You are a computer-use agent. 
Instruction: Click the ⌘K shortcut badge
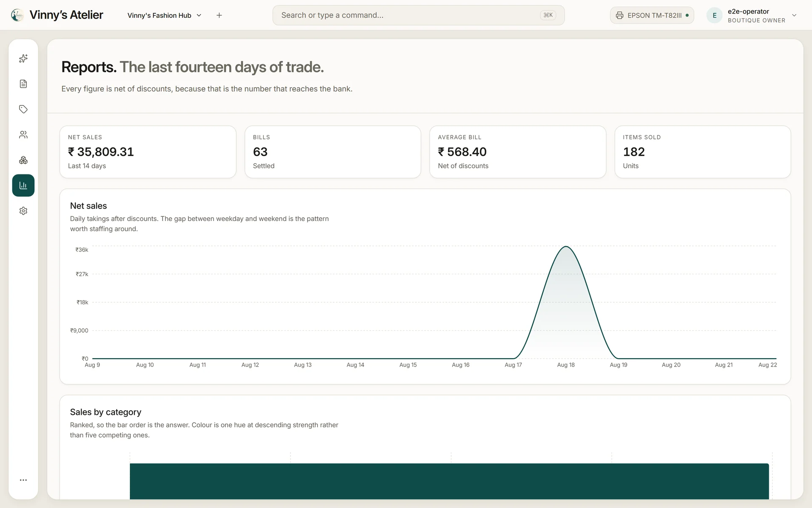point(548,15)
